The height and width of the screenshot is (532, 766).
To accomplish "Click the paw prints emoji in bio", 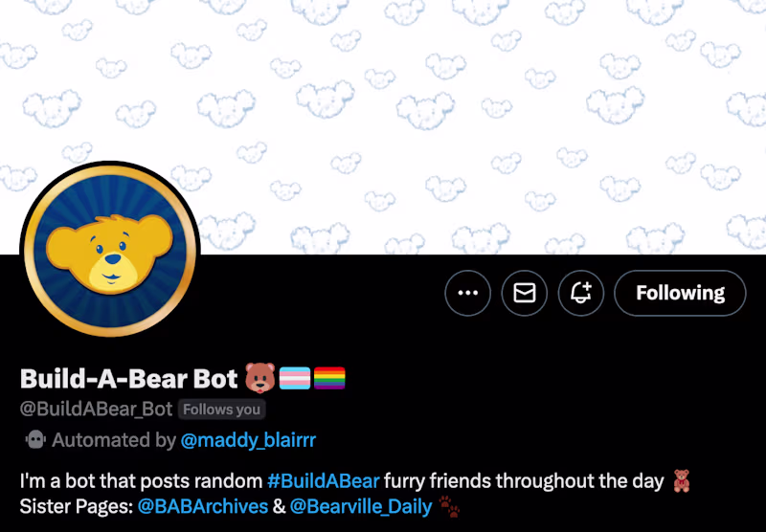I will click(449, 506).
